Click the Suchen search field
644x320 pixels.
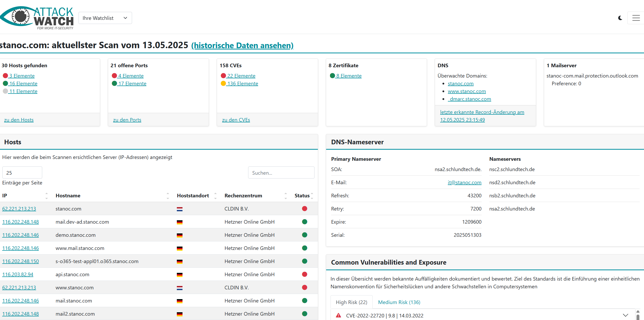(281, 173)
